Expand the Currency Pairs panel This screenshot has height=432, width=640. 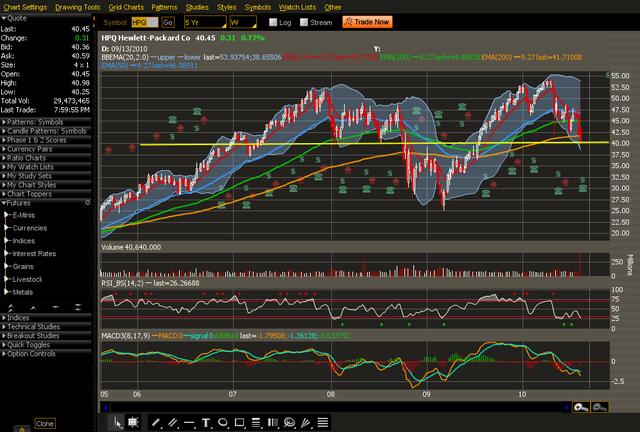[x=46, y=149]
